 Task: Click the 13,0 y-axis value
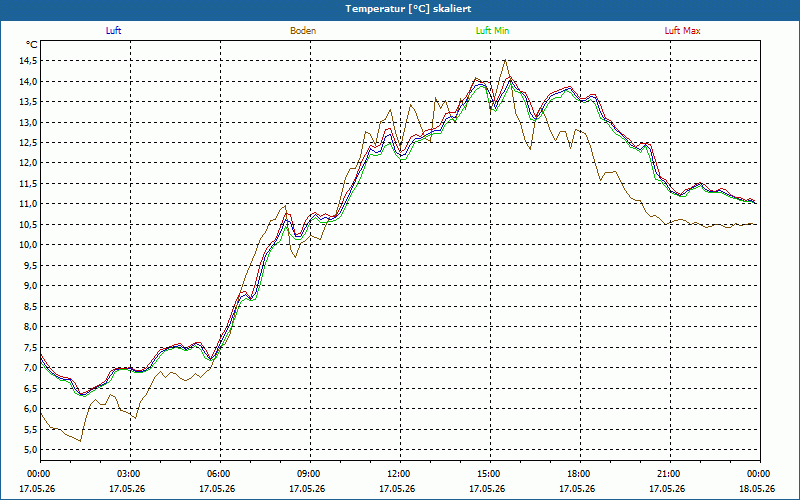tap(28, 122)
